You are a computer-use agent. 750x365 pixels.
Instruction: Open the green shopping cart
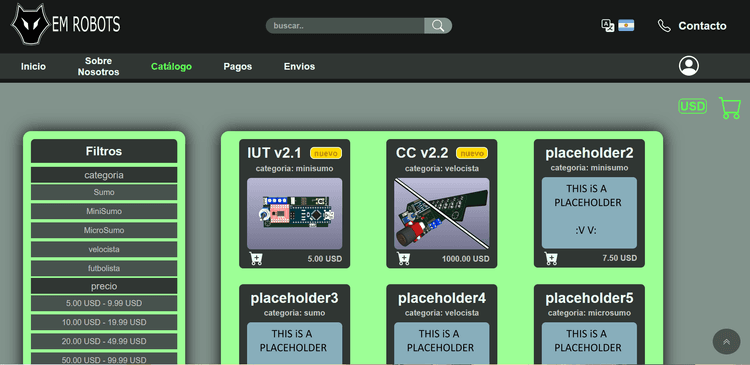[729, 108]
